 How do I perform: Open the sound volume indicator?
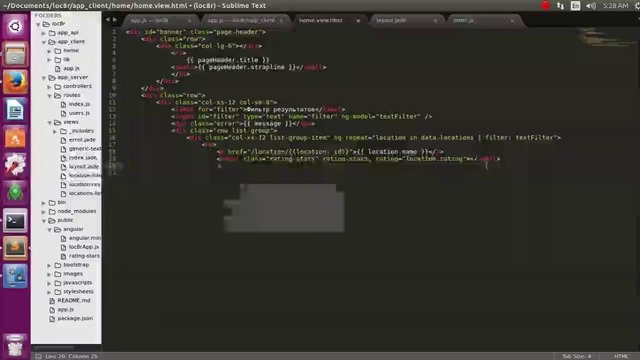pyautogui.click(x=591, y=6)
